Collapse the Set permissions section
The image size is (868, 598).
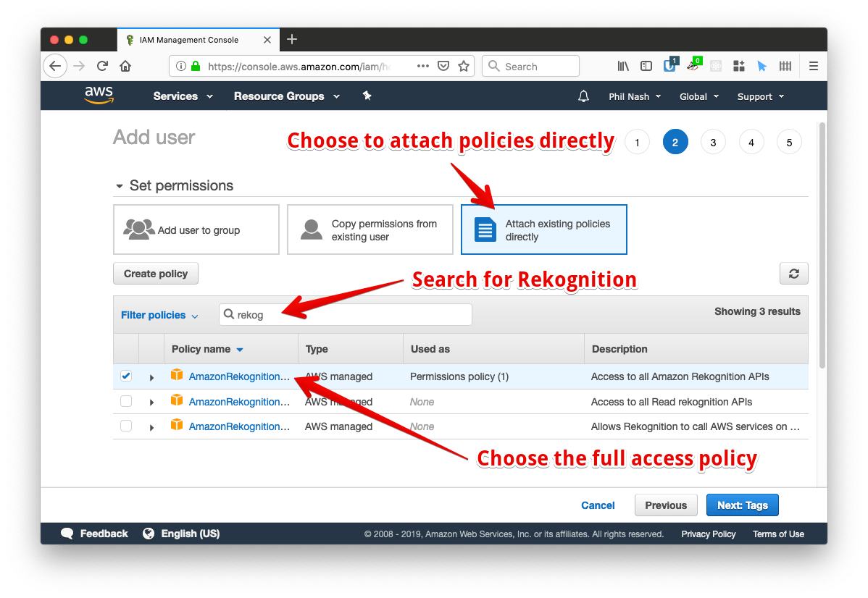tap(119, 186)
